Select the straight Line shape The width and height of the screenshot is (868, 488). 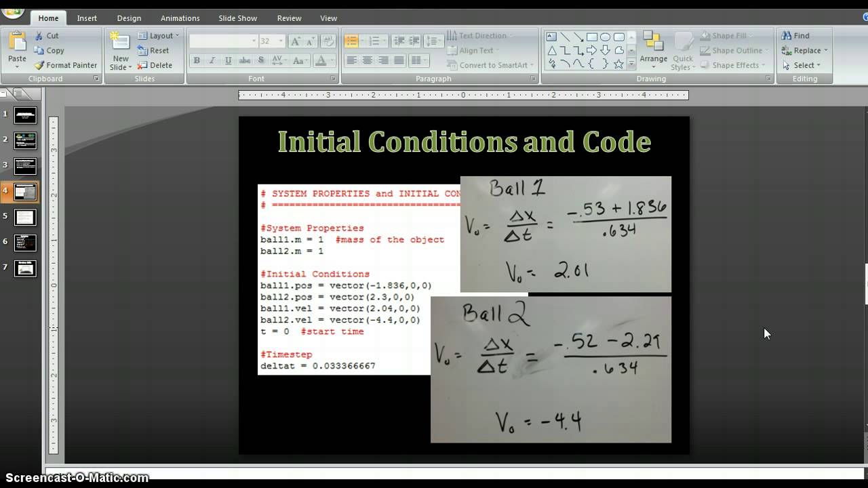click(565, 37)
